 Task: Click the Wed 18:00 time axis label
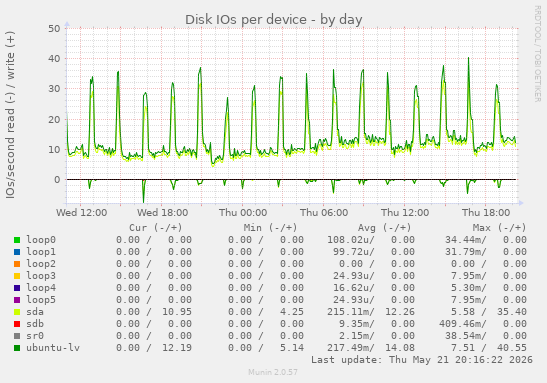pyautogui.click(x=163, y=212)
